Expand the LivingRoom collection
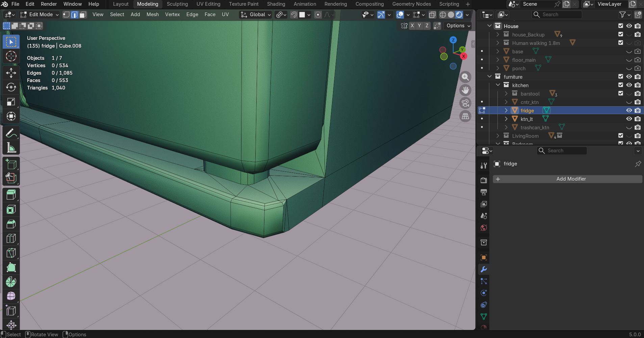The width and height of the screenshot is (644, 338). tap(497, 136)
